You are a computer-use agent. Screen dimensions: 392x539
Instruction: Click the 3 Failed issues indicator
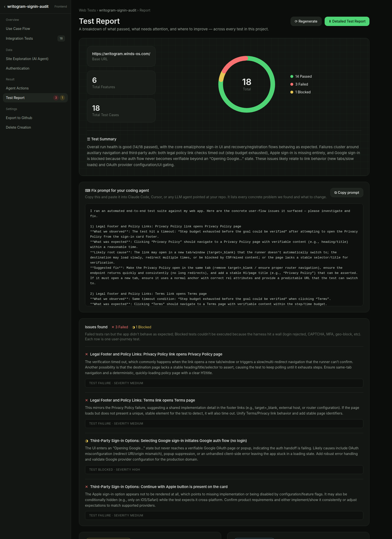click(120, 327)
